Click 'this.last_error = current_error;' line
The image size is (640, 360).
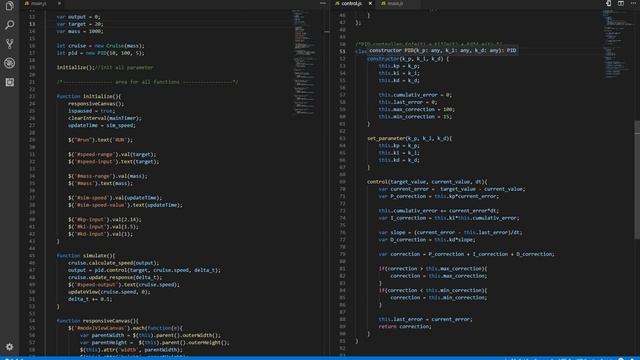click(425, 320)
